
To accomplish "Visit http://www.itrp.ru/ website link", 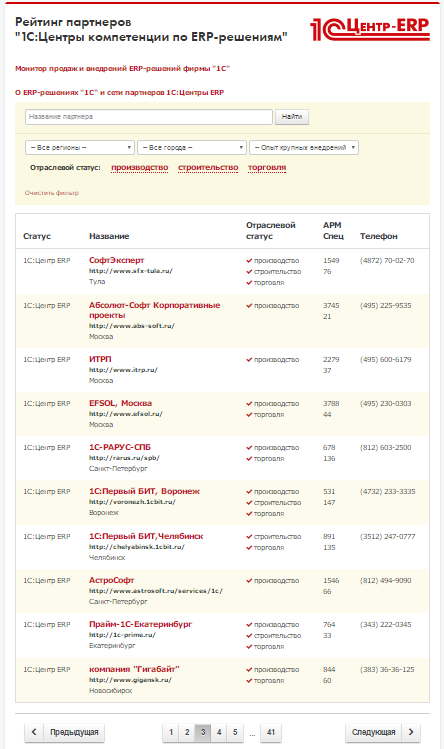I will click(123, 370).
